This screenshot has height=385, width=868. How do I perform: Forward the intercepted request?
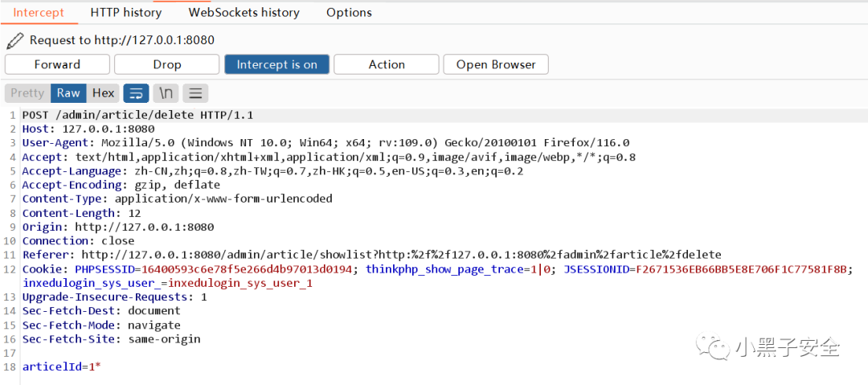57,64
